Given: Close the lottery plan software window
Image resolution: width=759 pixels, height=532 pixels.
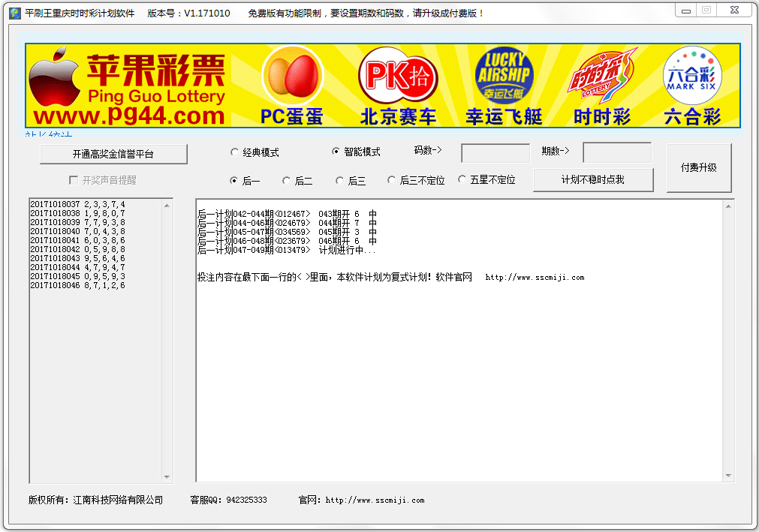Looking at the screenshot, I should 734,11.
